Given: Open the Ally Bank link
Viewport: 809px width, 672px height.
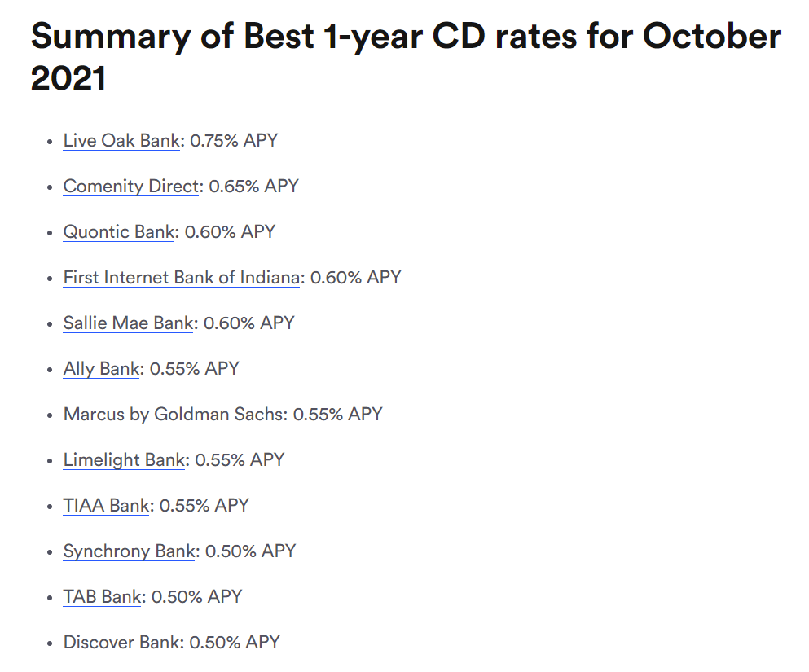Looking at the screenshot, I should pos(102,369).
